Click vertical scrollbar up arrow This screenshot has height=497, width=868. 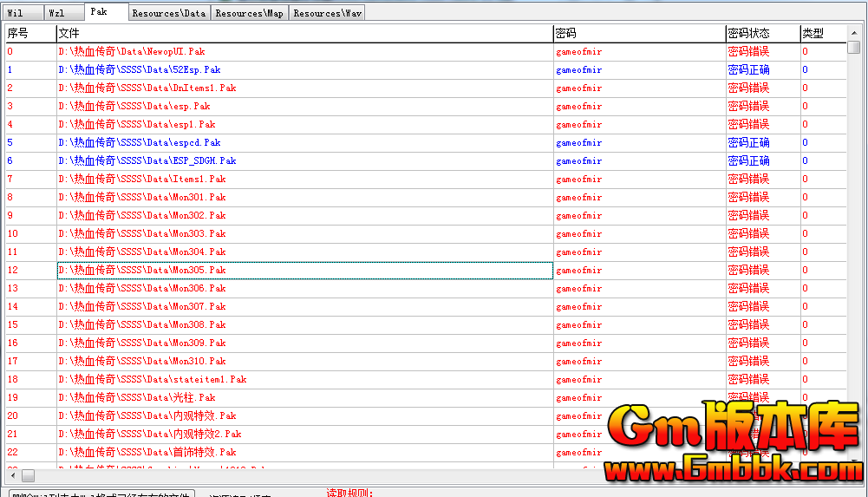(853, 32)
